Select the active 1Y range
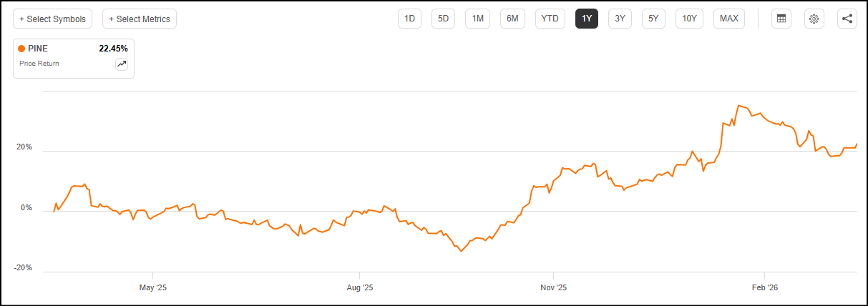This screenshot has height=306, width=868. tap(587, 19)
